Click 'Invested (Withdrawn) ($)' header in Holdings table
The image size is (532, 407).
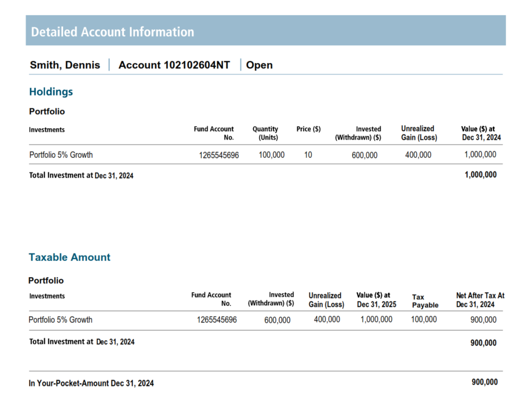[x=358, y=133]
